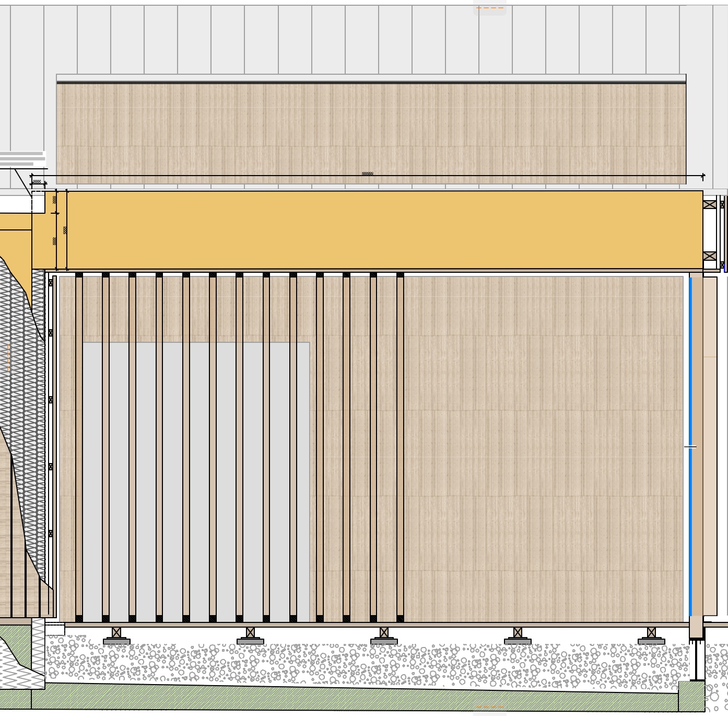The height and width of the screenshot is (717, 728).
Task: Select the dashed white rectangle at beam's left end
Action: (x=38, y=202)
